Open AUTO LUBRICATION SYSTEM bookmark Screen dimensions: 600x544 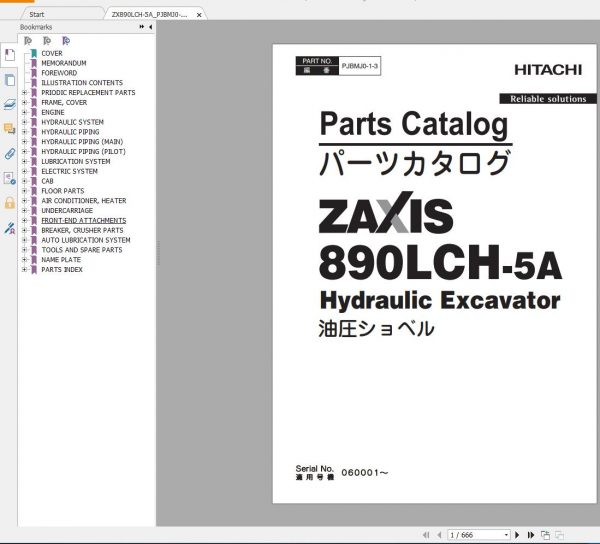pyautogui.click(x=86, y=240)
